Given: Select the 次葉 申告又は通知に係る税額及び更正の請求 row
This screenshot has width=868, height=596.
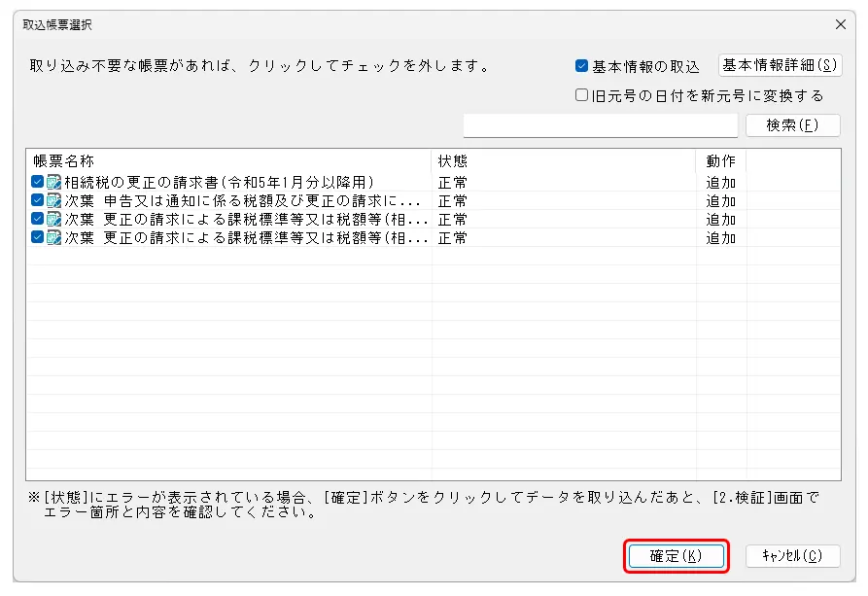Looking at the screenshot, I should tap(243, 200).
